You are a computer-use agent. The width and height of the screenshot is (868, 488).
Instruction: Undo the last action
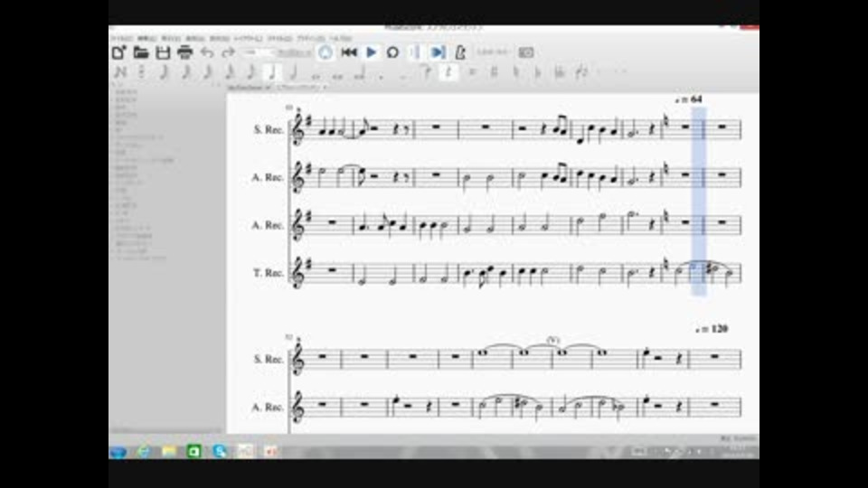[207, 52]
